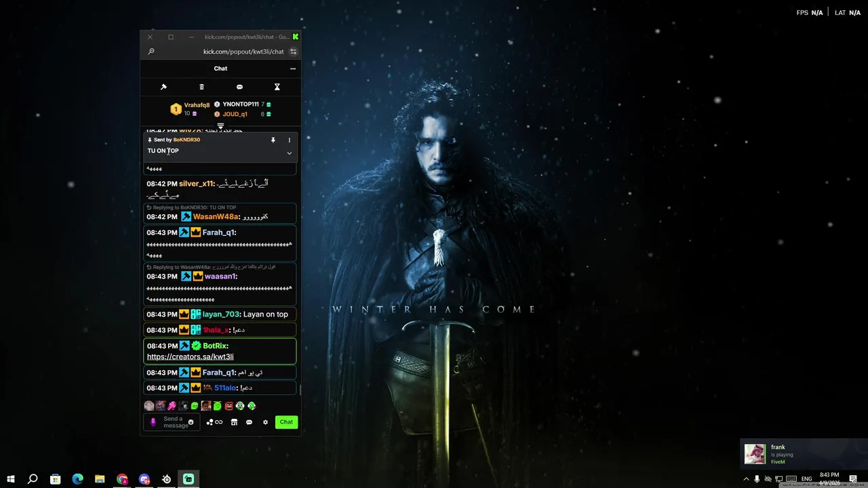The height and width of the screenshot is (488, 868).
Task: Open Windows taskbar search
Action: click(33, 479)
